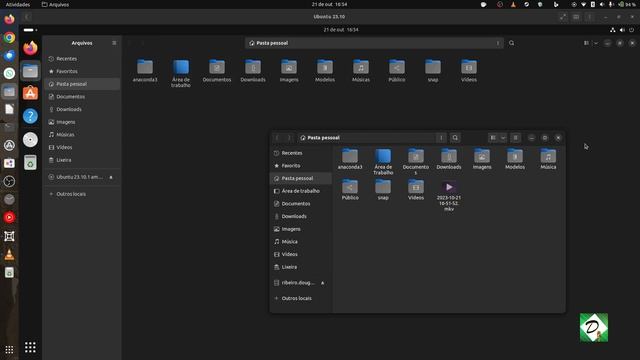Open anaconda3 folder in the VM Files window
640x360 pixels.
[x=145, y=71]
